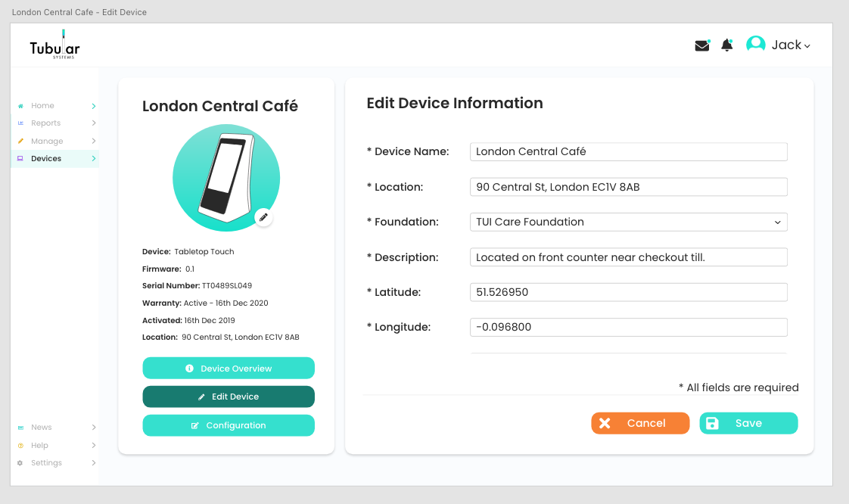Viewport: 849px width, 504px height.
Task: Click the pencil edit image icon
Action: 263,217
